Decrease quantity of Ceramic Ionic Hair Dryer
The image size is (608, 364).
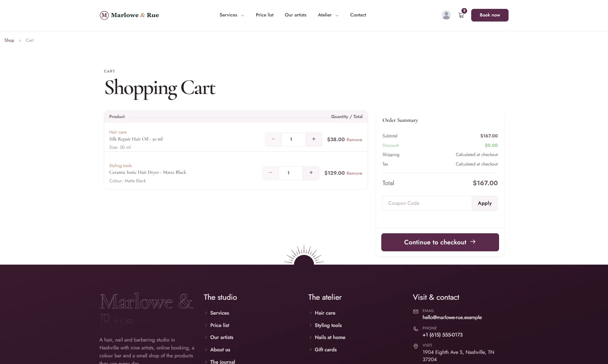click(270, 173)
